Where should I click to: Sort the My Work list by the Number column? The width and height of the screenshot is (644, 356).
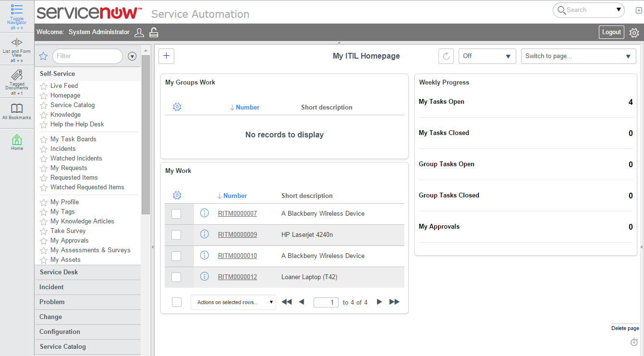[235, 196]
